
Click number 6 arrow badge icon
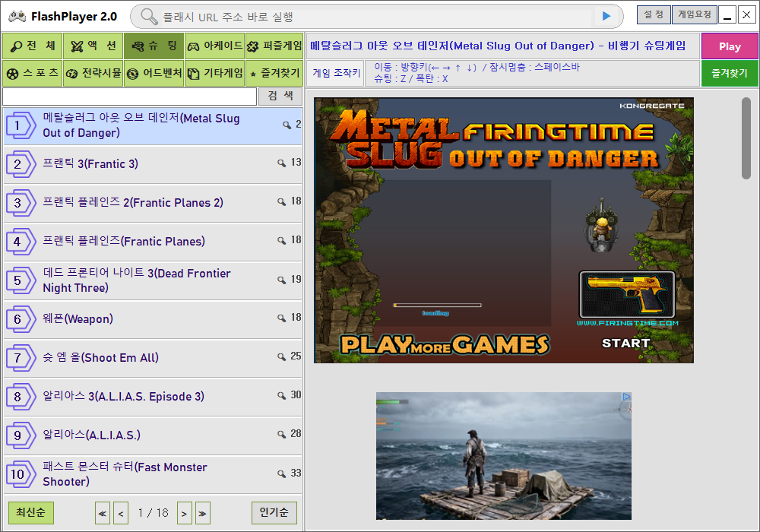tap(21, 319)
